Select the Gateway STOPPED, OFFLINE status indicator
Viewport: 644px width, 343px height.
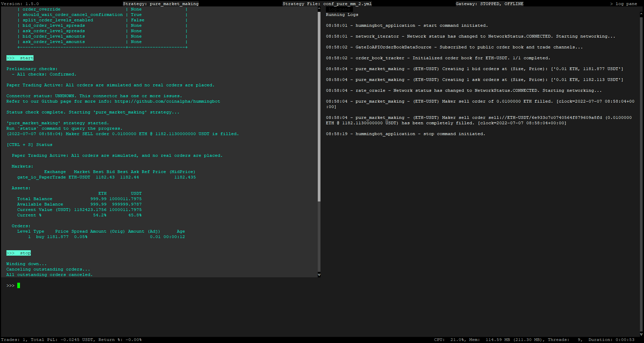(x=490, y=3)
